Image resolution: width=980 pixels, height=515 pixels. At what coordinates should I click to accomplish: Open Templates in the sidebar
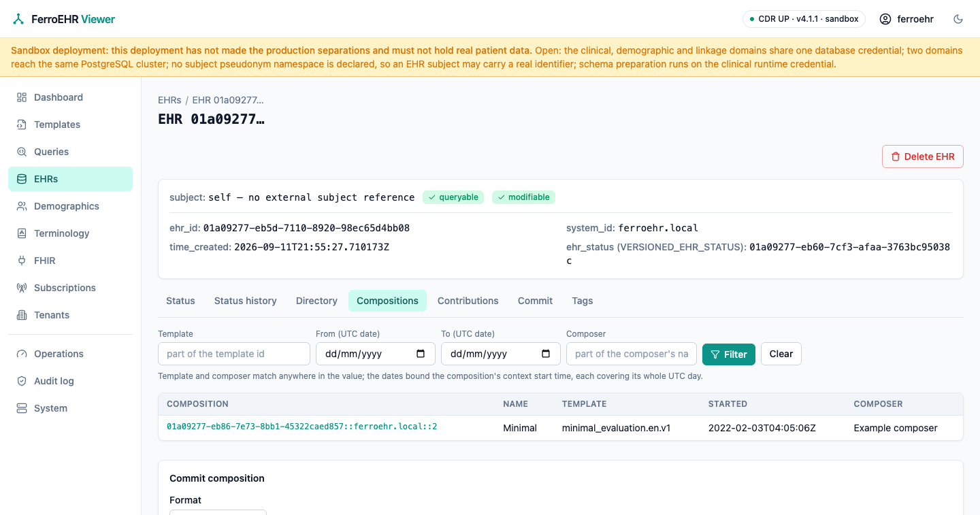pyautogui.click(x=70, y=124)
